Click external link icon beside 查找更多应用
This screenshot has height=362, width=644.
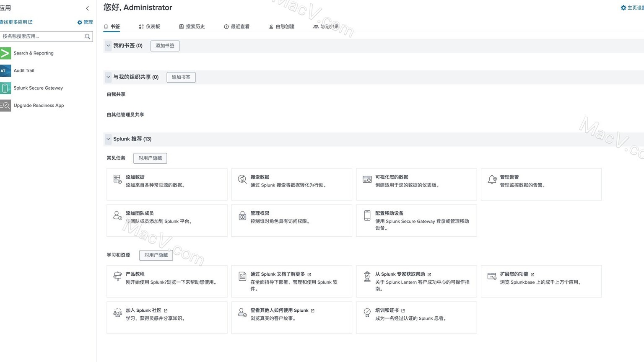click(x=30, y=22)
